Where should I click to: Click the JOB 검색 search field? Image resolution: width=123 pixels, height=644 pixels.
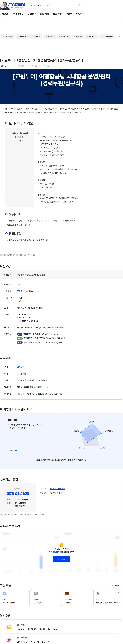pos(59,5)
